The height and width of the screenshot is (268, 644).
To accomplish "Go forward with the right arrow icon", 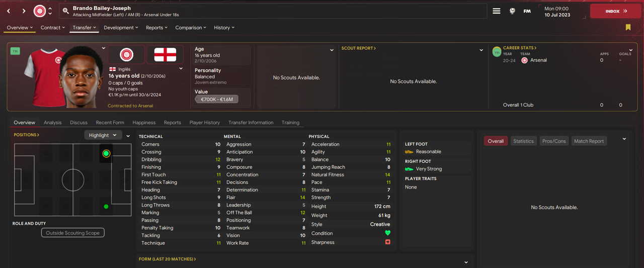I will (x=24, y=11).
